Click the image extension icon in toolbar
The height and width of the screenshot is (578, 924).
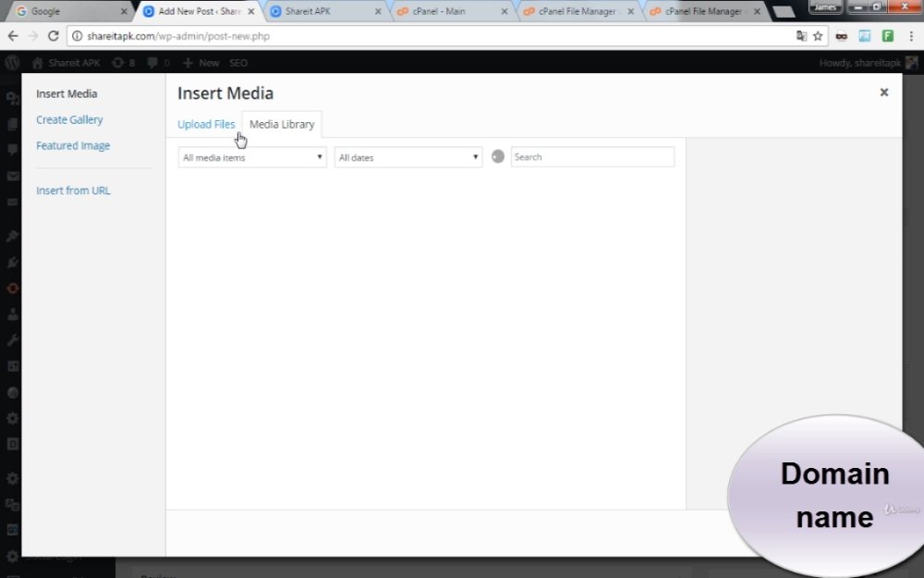click(865, 36)
